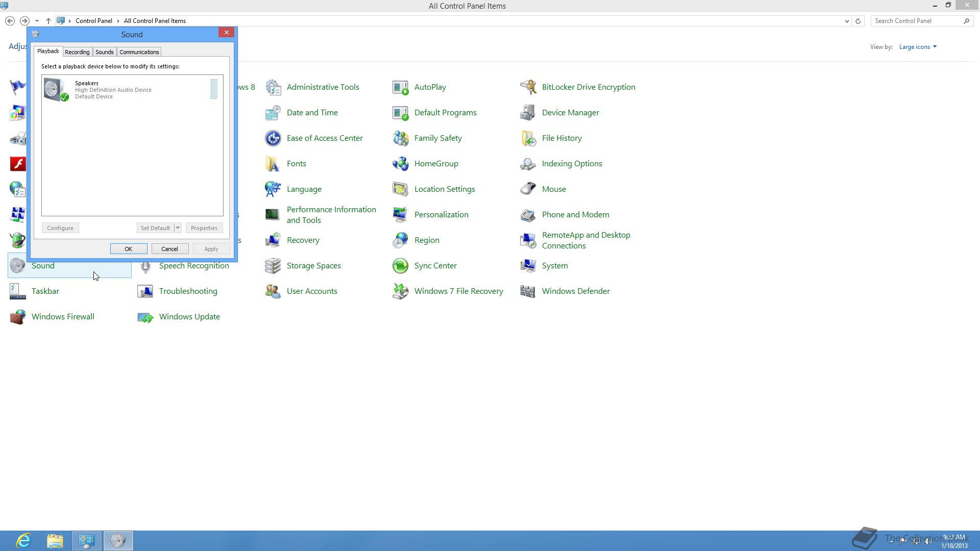This screenshot has width=980, height=551.
Task: Switch to the Recording tab
Action: coord(77,52)
